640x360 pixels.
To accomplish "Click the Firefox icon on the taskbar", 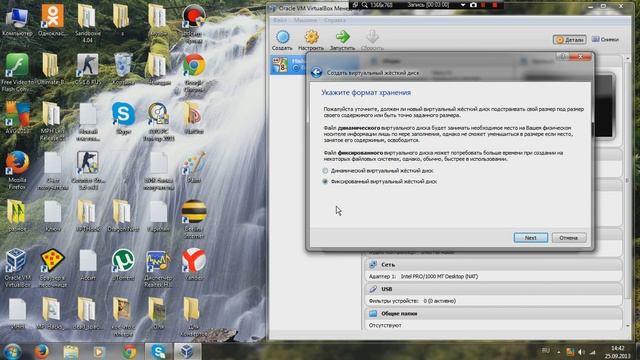I will (x=41, y=351).
